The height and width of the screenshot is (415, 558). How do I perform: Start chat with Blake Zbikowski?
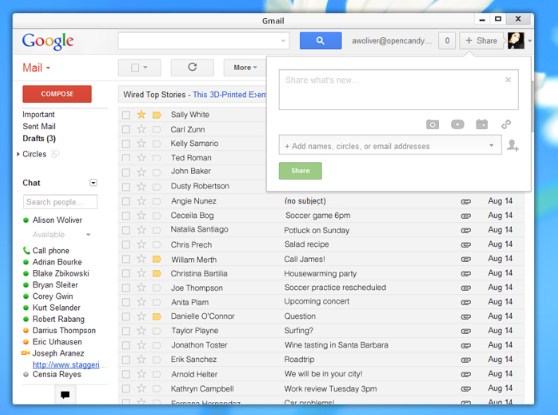click(x=61, y=273)
